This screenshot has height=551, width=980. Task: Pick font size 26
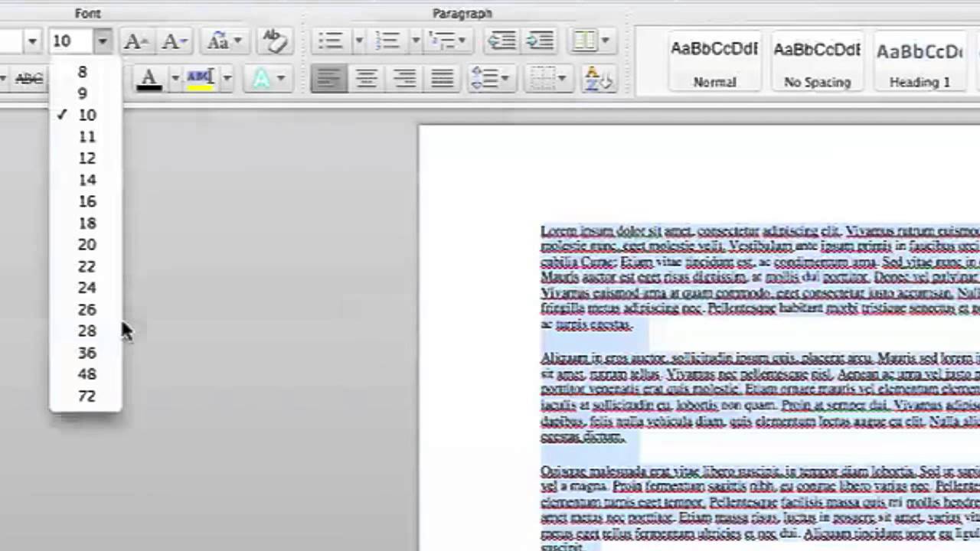86,310
